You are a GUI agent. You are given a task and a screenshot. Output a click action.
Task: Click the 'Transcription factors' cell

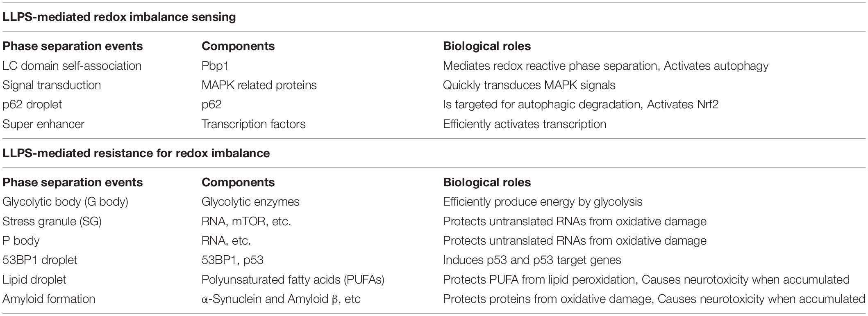pos(253,124)
